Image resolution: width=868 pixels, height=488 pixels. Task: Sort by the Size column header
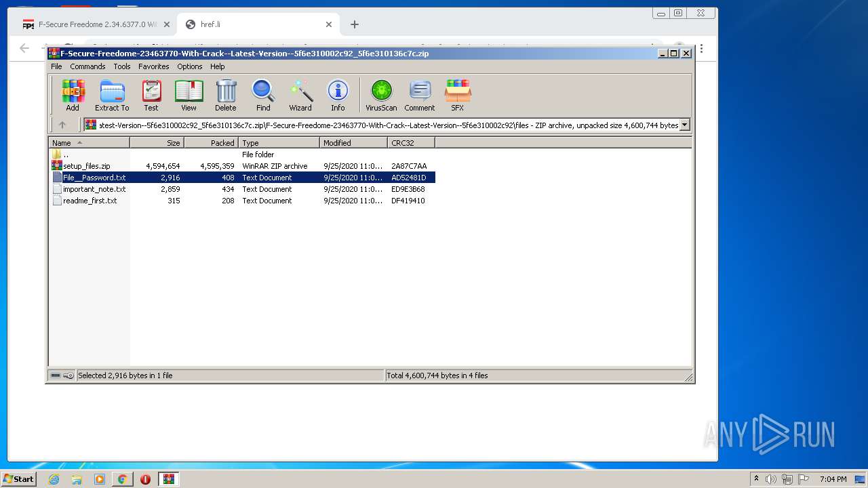coord(157,143)
